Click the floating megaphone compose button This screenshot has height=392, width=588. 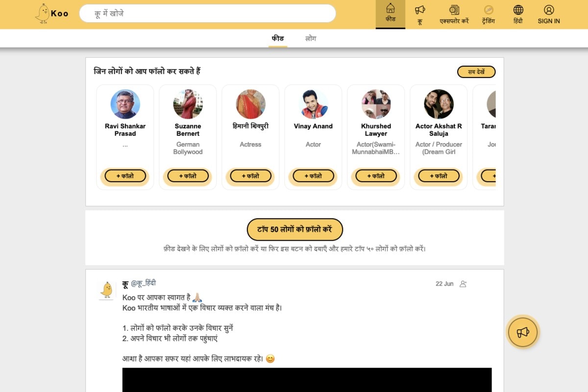[523, 332]
